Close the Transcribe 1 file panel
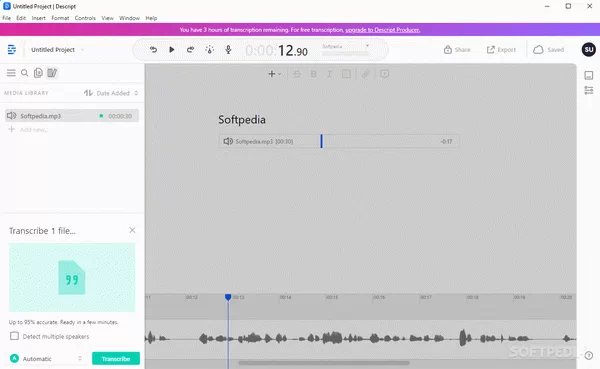The image size is (600, 369). click(132, 230)
